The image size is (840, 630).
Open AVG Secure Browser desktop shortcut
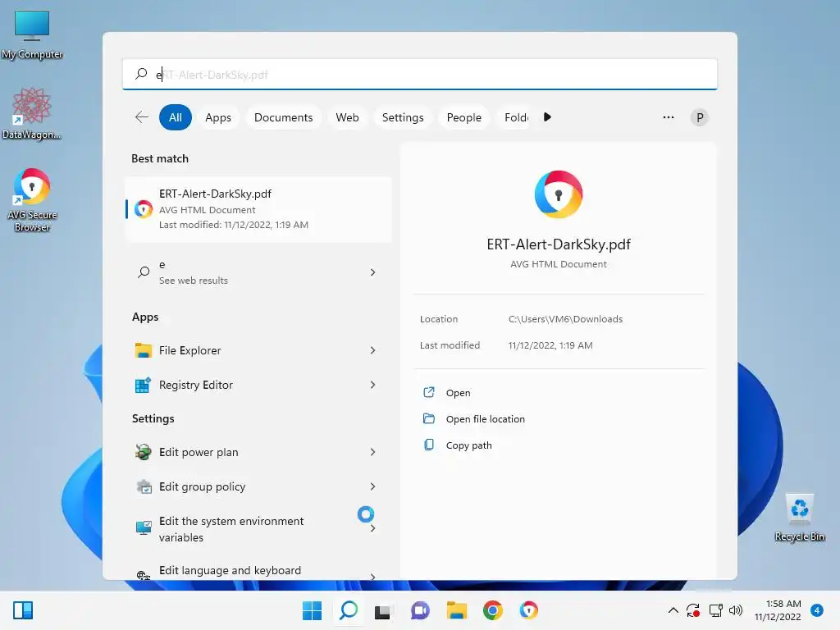coord(32,200)
